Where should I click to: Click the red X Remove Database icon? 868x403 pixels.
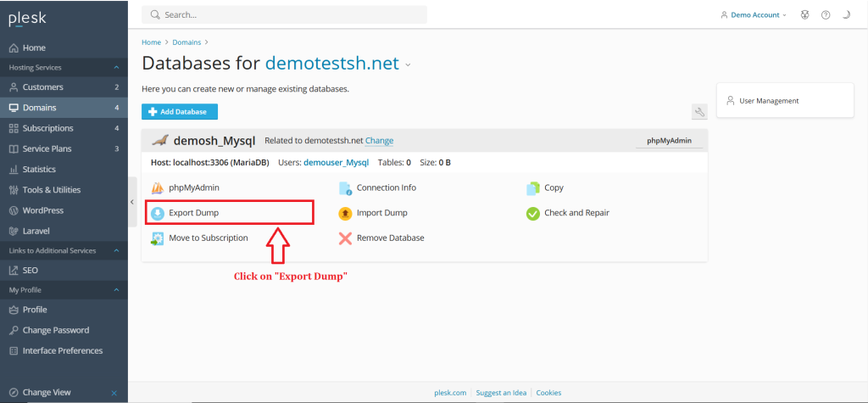click(x=346, y=238)
